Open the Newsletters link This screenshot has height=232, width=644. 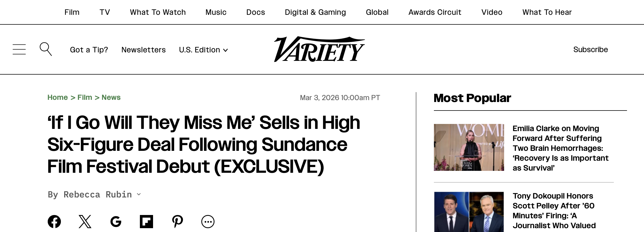pos(143,50)
